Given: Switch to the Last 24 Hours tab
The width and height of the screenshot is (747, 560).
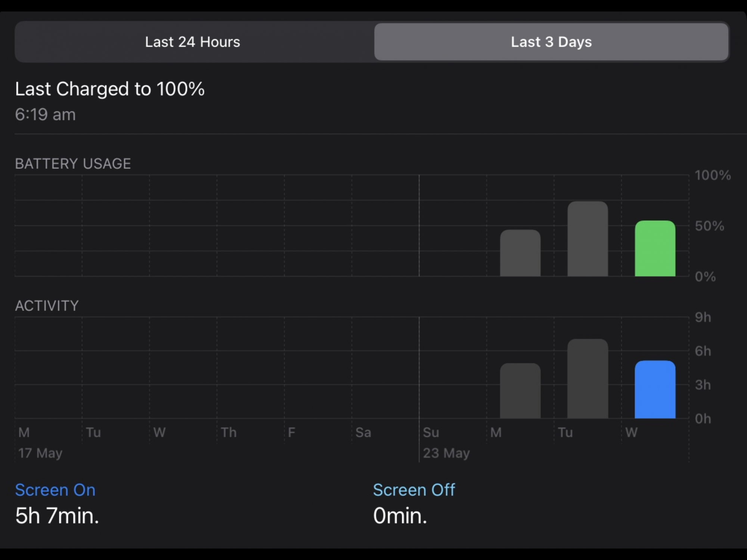Looking at the screenshot, I should [x=193, y=42].
